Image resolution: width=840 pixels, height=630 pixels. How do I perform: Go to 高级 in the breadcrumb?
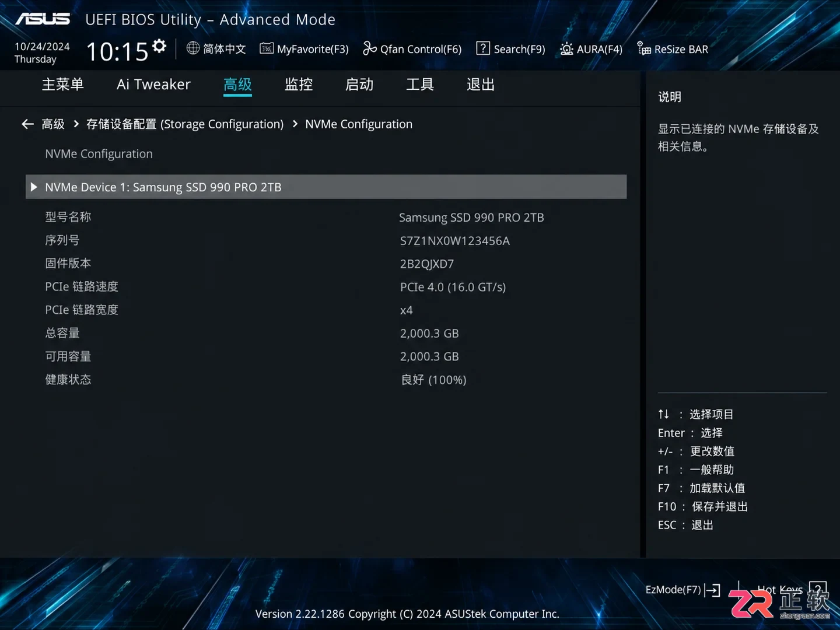[x=53, y=124]
